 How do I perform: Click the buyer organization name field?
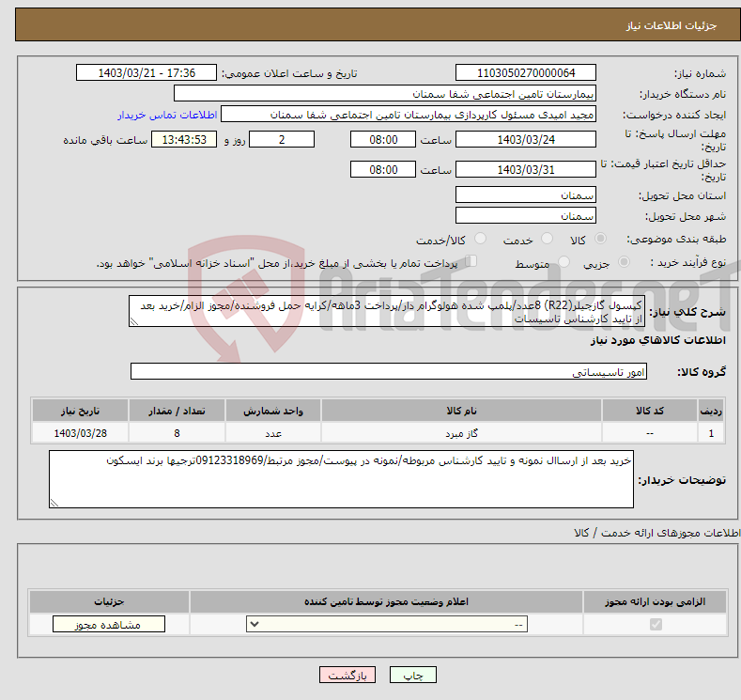coord(385,94)
